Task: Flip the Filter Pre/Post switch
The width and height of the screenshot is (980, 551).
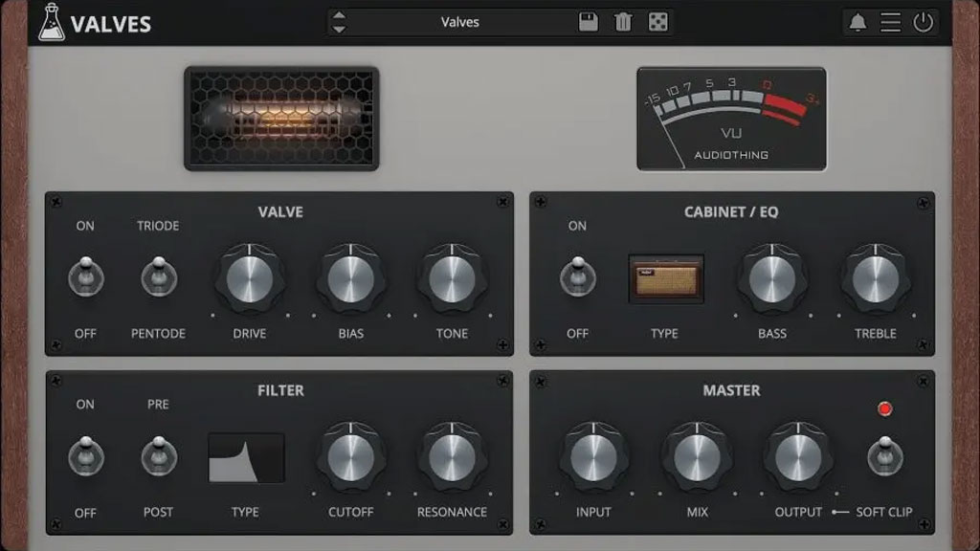Action: (159, 456)
